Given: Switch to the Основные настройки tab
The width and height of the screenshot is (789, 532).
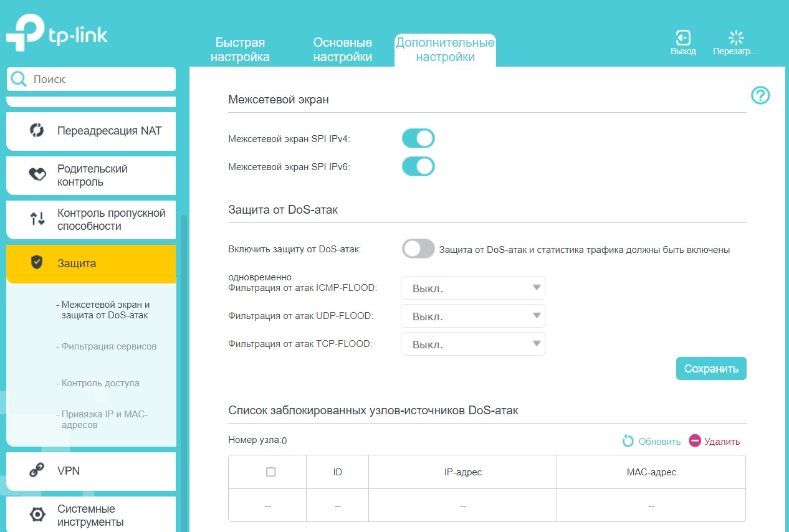Looking at the screenshot, I should (342, 50).
